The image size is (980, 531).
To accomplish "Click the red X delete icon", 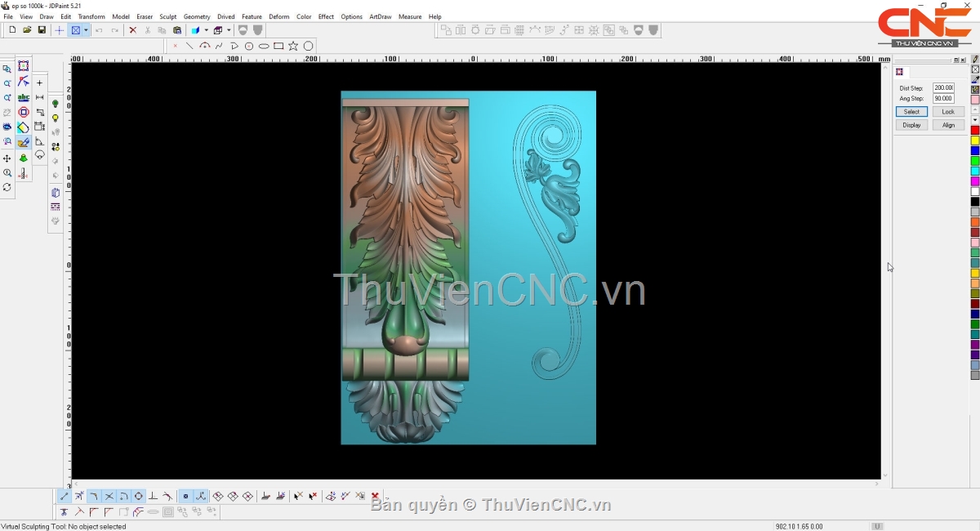I will click(132, 30).
